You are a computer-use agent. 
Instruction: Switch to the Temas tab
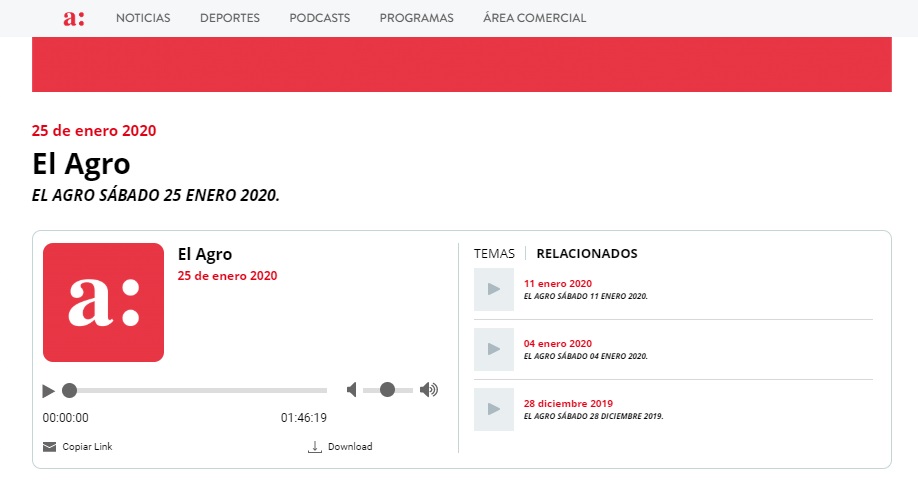(494, 254)
